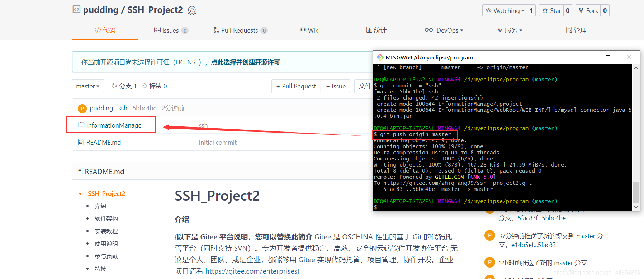Viewport: 644px width, 279px height.
Task: Open commit hash 5bbc4be
Action: click(145, 108)
